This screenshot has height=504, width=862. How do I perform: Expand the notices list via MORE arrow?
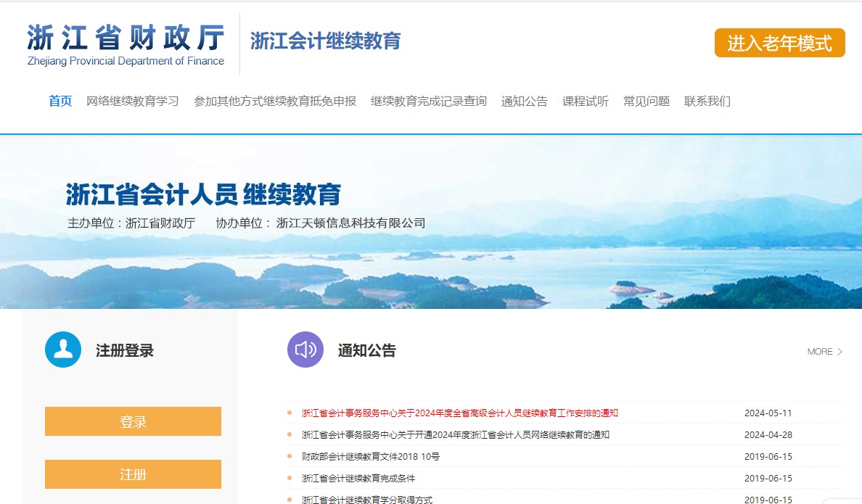pyautogui.click(x=824, y=351)
